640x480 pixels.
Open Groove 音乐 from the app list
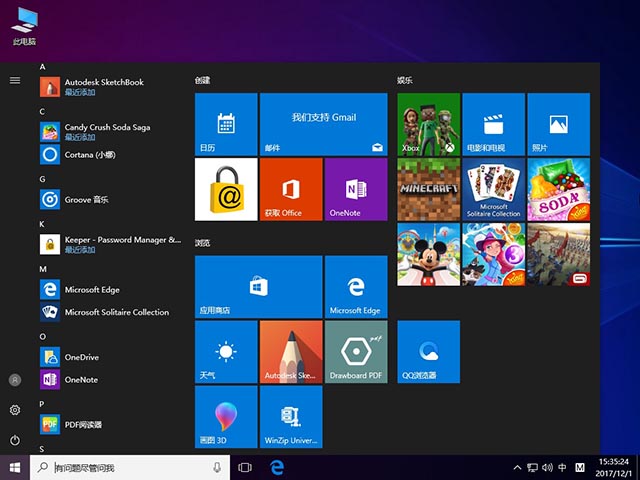tap(110, 200)
